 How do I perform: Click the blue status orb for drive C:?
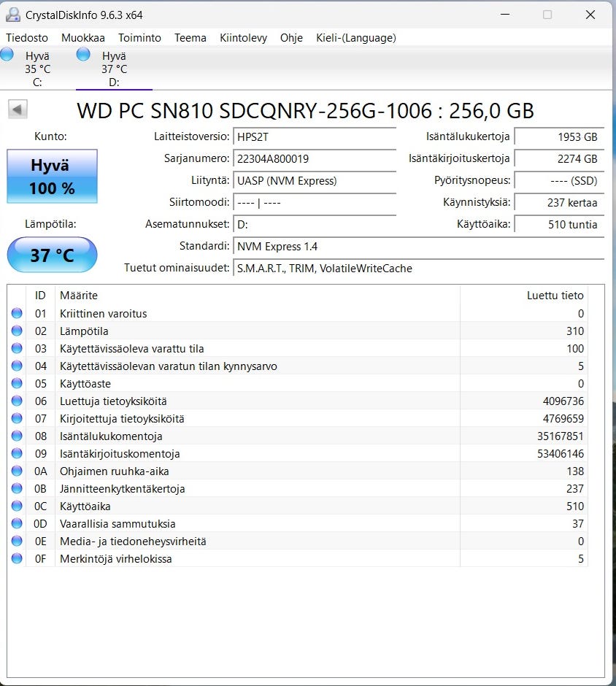coord(7,55)
